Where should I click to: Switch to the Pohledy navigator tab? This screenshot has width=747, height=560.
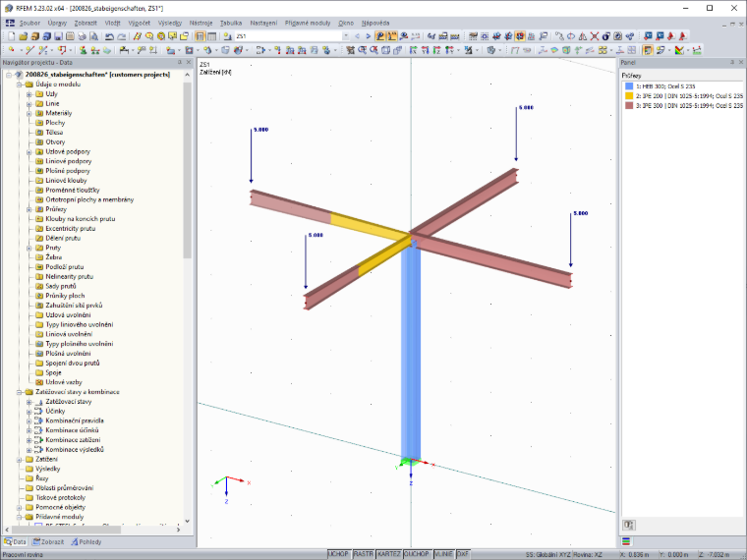pos(86,542)
